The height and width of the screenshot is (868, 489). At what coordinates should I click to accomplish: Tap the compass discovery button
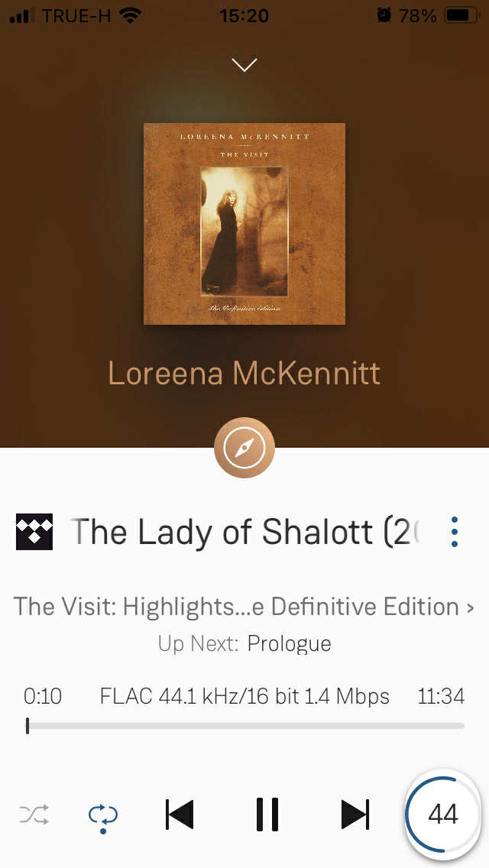[244, 448]
